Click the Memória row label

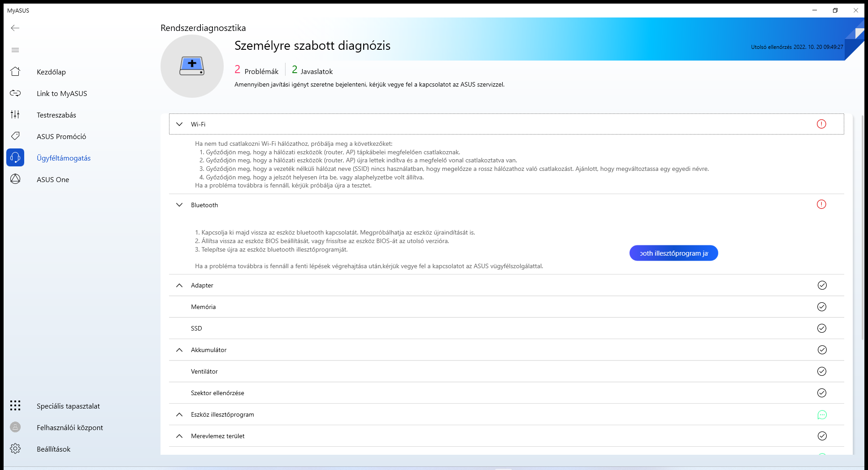204,307
